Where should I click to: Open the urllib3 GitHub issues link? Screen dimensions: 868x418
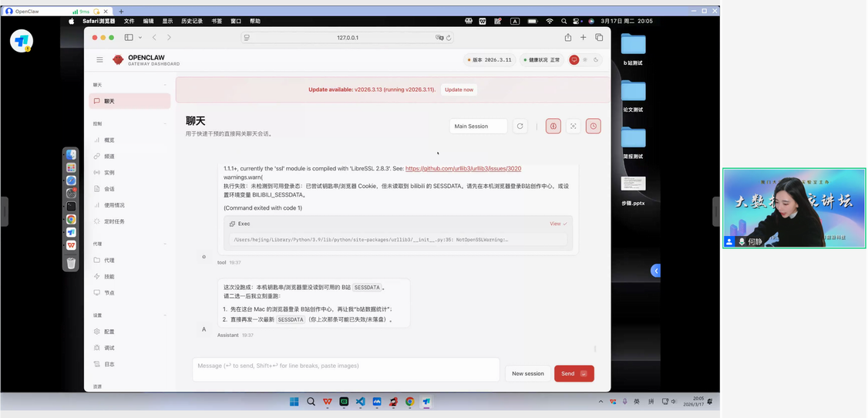463,168
